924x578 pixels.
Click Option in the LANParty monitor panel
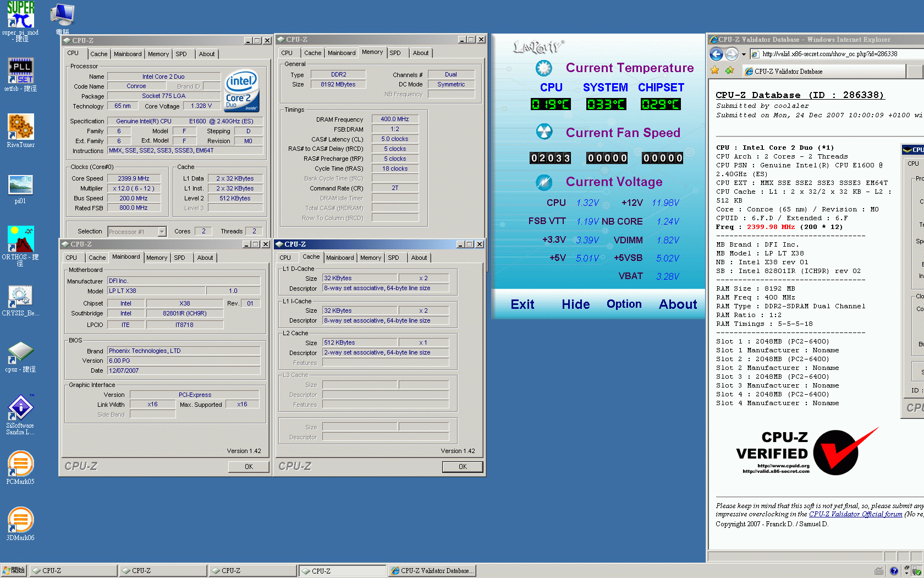(624, 304)
